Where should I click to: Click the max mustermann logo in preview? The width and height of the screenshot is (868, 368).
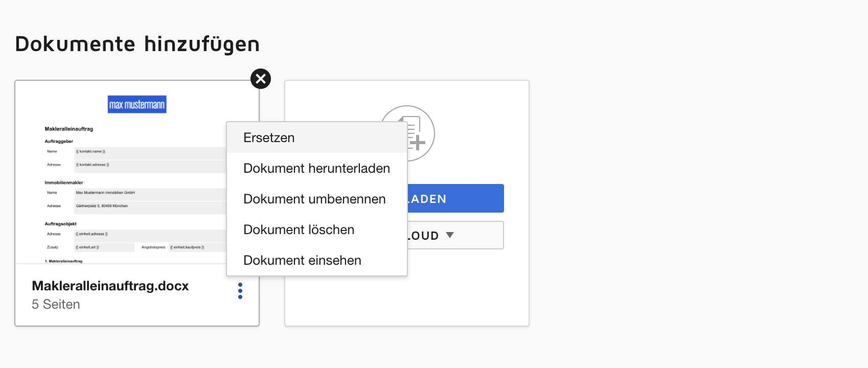(x=137, y=104)
